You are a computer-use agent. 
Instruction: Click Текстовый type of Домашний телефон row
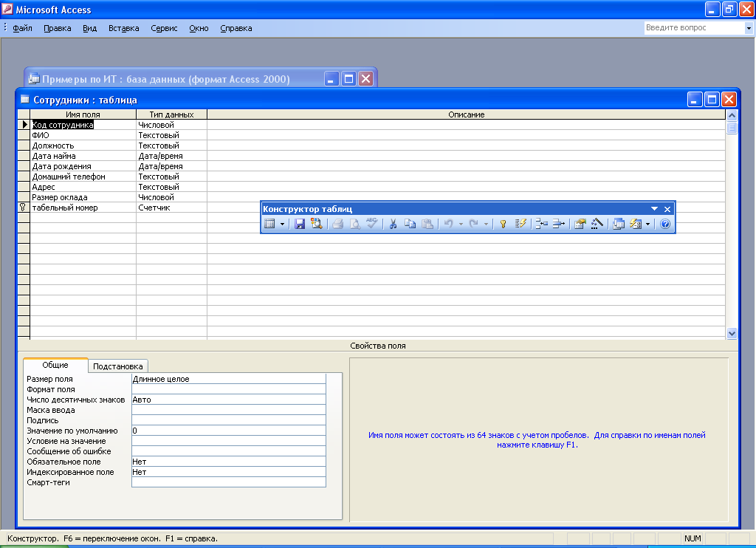pyautogui.click(x=171, y=177)
